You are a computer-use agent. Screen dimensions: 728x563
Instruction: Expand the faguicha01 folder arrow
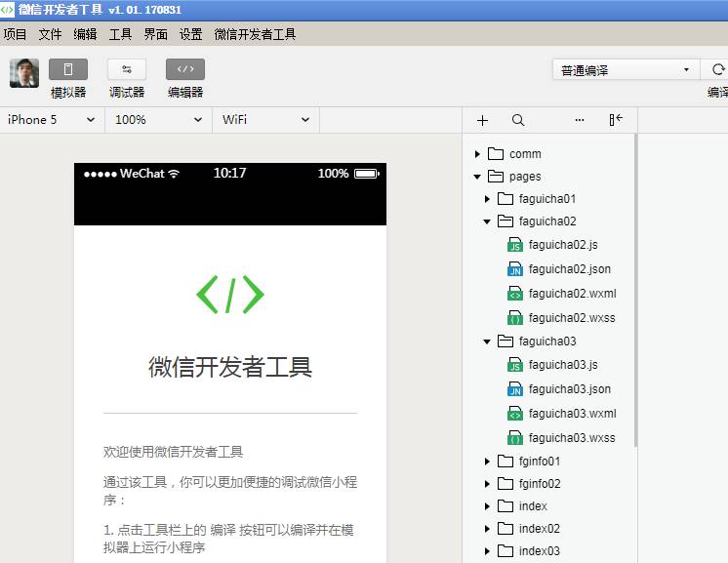[487, 199]
